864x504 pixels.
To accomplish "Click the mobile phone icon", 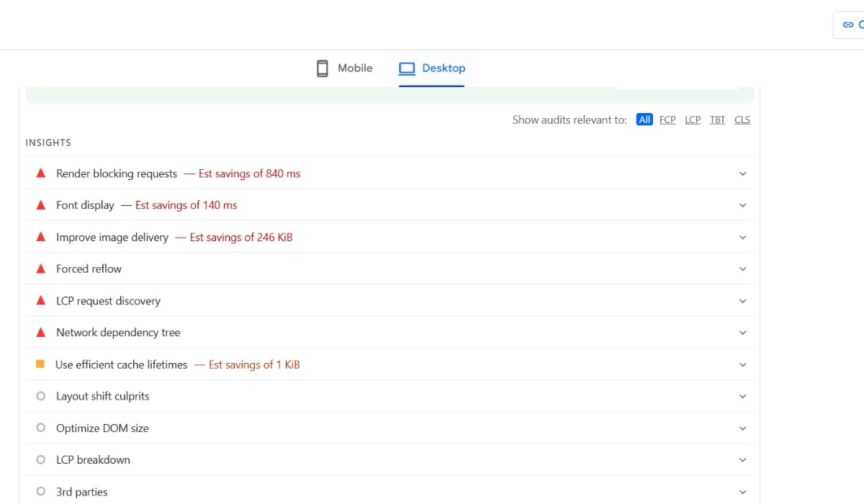I will (322, 68).
